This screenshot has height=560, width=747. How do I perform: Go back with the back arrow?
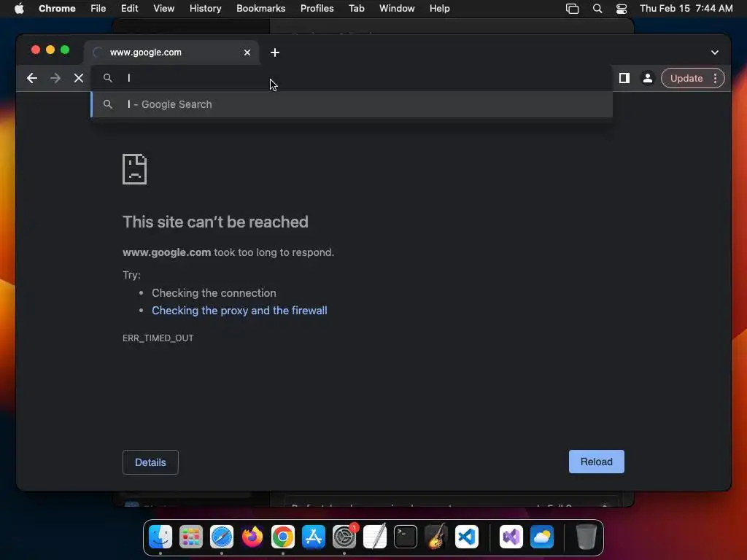point(32,78)
